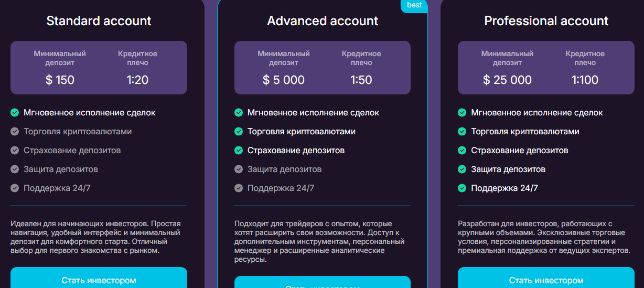Click gray checkmark beside Advanced "Поддержка 24/7"
The image size is (644, 288).
coord(239,188)
